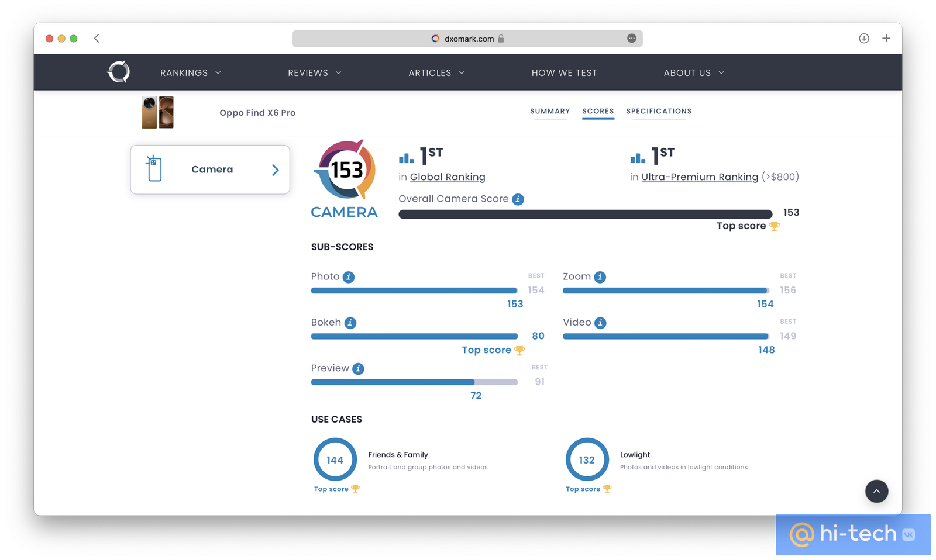Screen dimensions: 936x560
Task: Switch to the Specifications tab
Action: (x=659, y=112)
